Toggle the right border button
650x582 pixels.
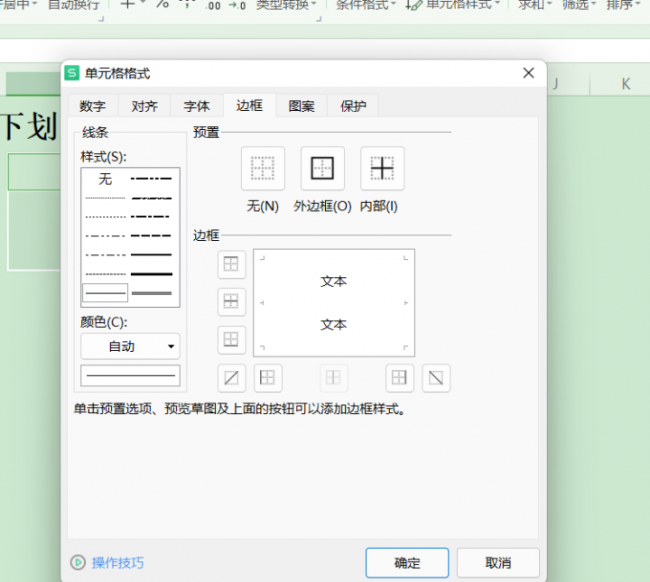(x=400, y=378)
